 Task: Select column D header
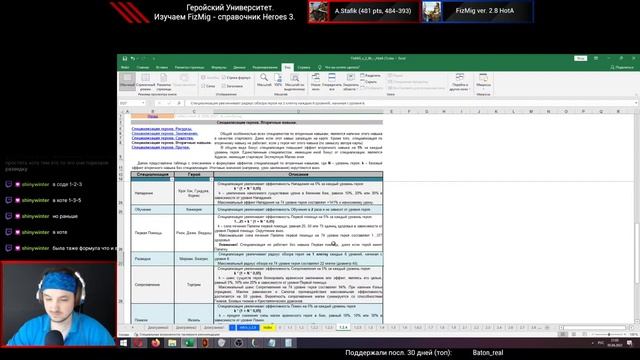(x=298, y=111)
